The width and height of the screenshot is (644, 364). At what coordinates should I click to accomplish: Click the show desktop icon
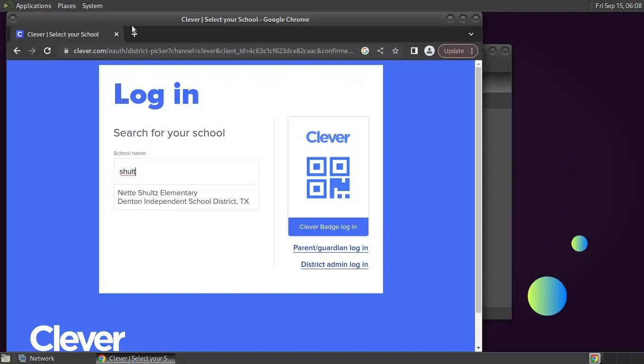(6, 358)
